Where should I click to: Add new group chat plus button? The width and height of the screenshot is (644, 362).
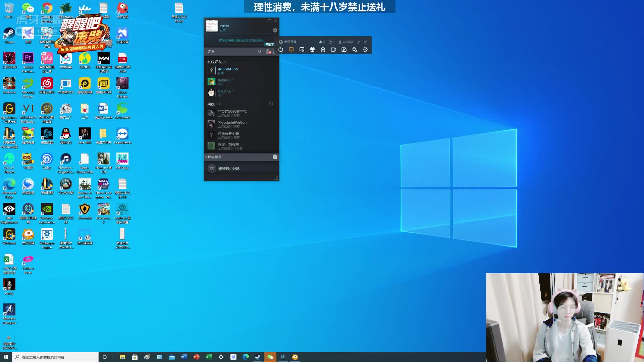point(275,157)
